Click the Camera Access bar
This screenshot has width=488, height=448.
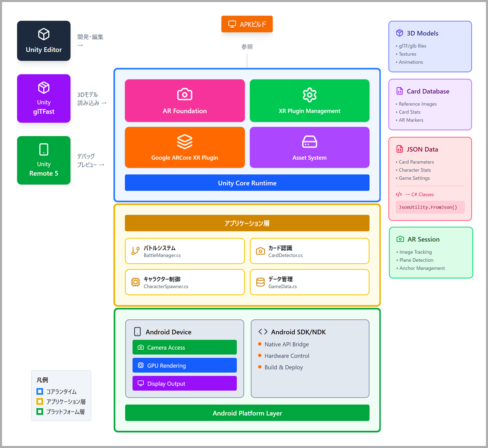click(185, 347)
